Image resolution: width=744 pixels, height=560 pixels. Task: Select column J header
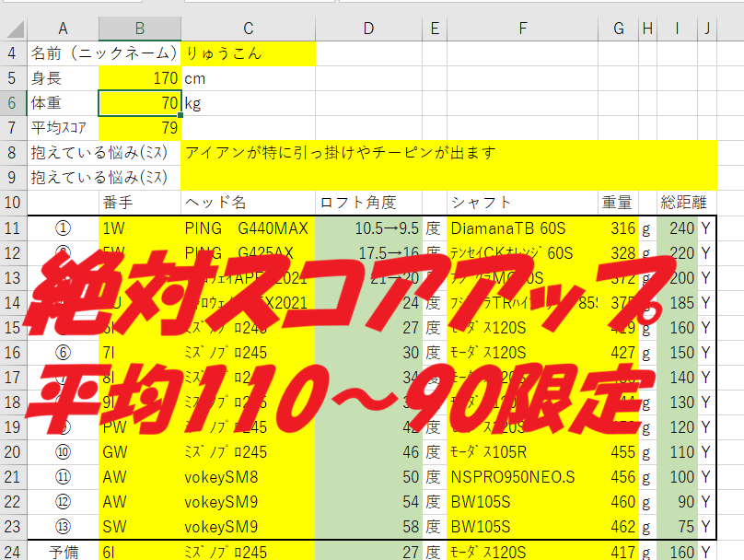707,29
